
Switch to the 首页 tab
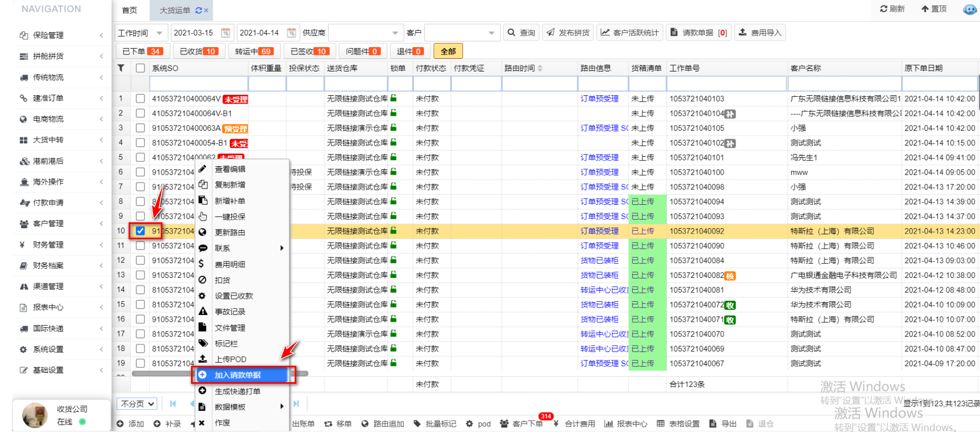pos(130,11)
